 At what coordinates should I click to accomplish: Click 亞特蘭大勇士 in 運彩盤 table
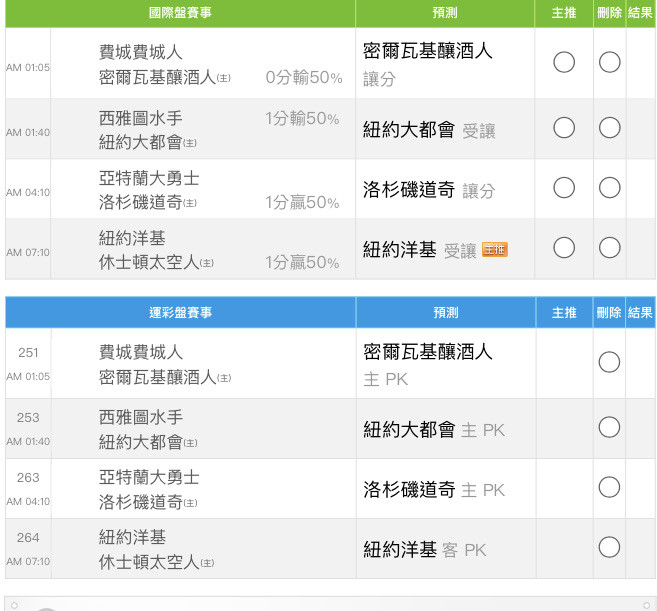coord(149,477)
